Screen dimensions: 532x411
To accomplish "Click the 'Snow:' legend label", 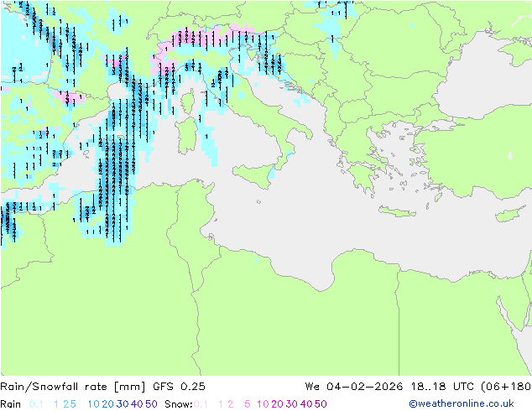I will pos(179,404).
